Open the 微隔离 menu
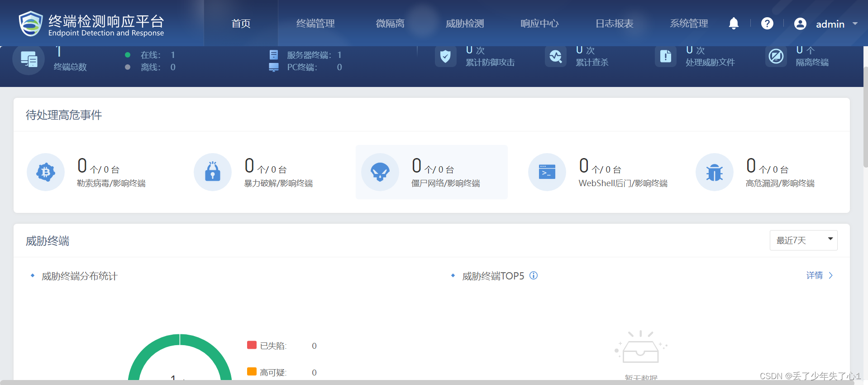 pyautogui.click(x=390, y=24)
